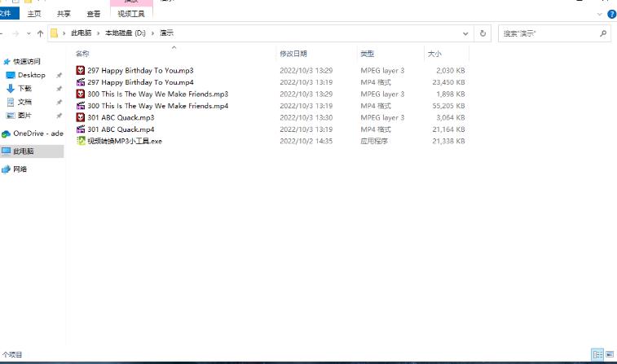Viewport: 617px width, 364px height.
Task: Click the Desktop folder icon in Quick Access
Action: pos(11,75)
